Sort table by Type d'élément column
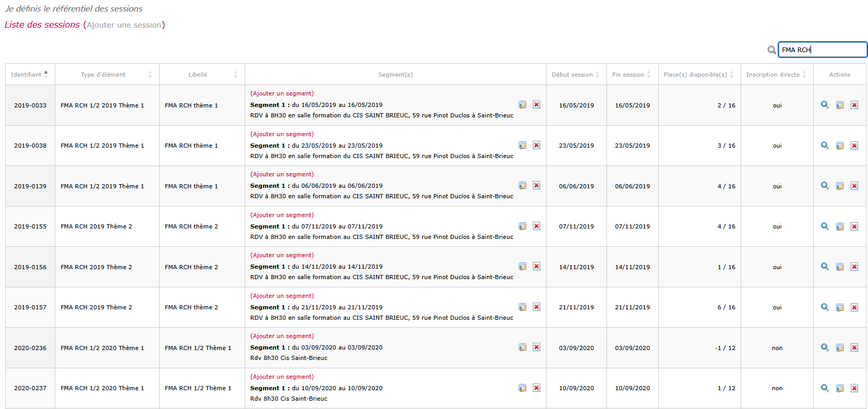 (x=107, y=75)
